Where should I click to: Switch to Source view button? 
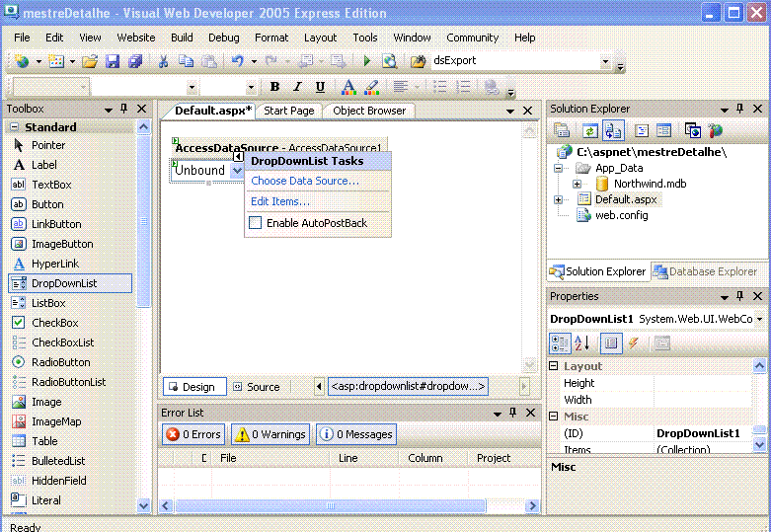click(x=257, y=387)
